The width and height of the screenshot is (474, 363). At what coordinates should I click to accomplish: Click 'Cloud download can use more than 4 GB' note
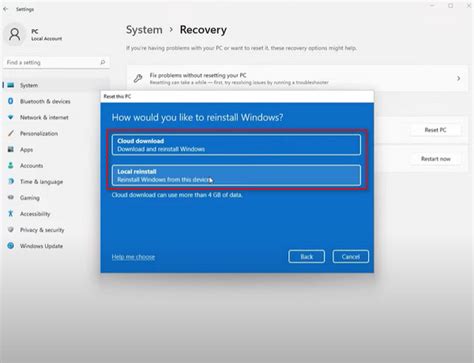pyautogui.click(x=177, y=195)
